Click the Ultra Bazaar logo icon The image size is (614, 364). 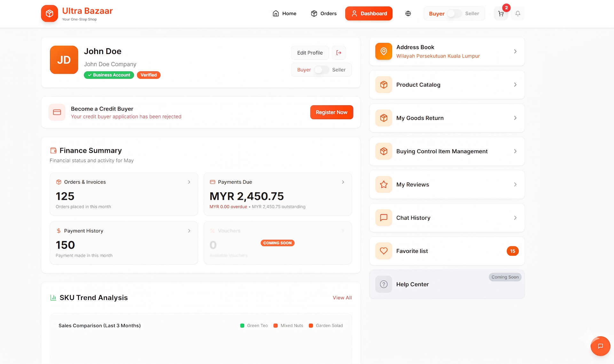click(x=49, y=13)
